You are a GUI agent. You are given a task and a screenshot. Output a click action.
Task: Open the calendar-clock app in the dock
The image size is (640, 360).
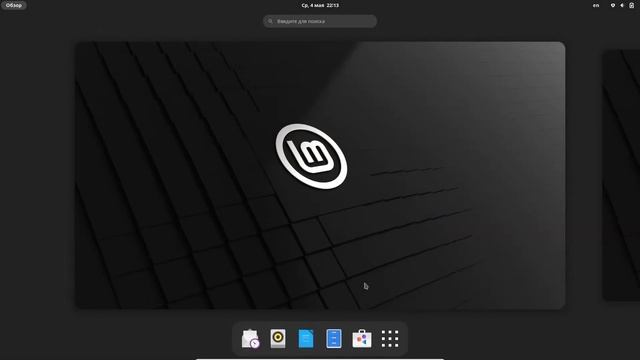tap(250, 339)
